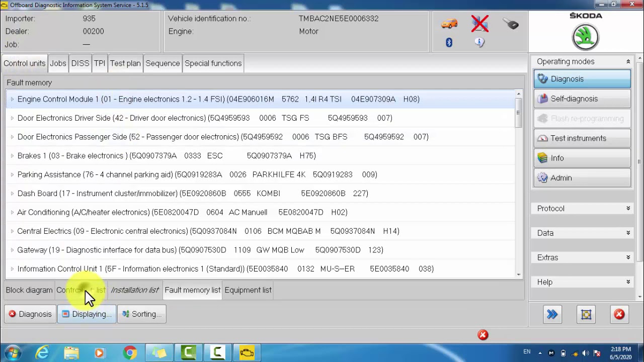Expand Dash Board instrument cluster row
The width and height of the screenshot is (644, 362).
click(x=12, y=194)
